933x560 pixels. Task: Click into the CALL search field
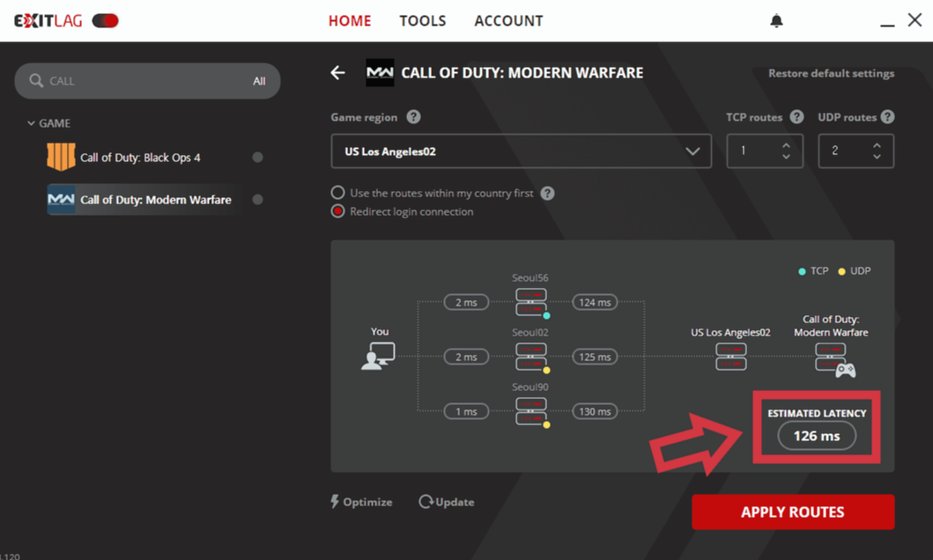(x=147, y=81)
